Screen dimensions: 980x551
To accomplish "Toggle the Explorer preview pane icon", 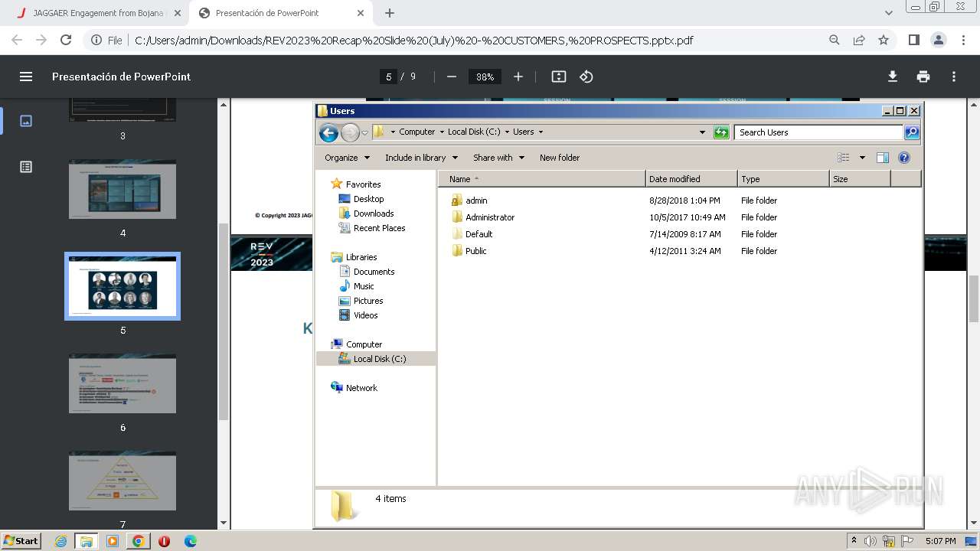I will (883, 158).
